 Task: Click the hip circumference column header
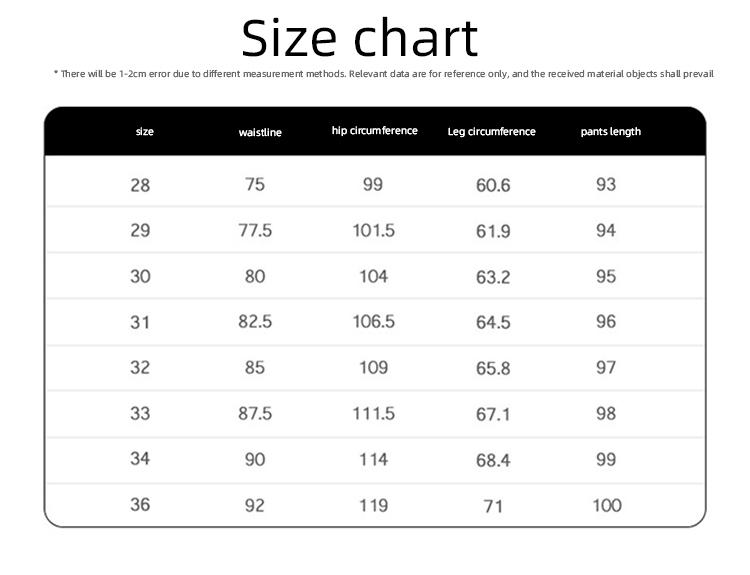375,131
